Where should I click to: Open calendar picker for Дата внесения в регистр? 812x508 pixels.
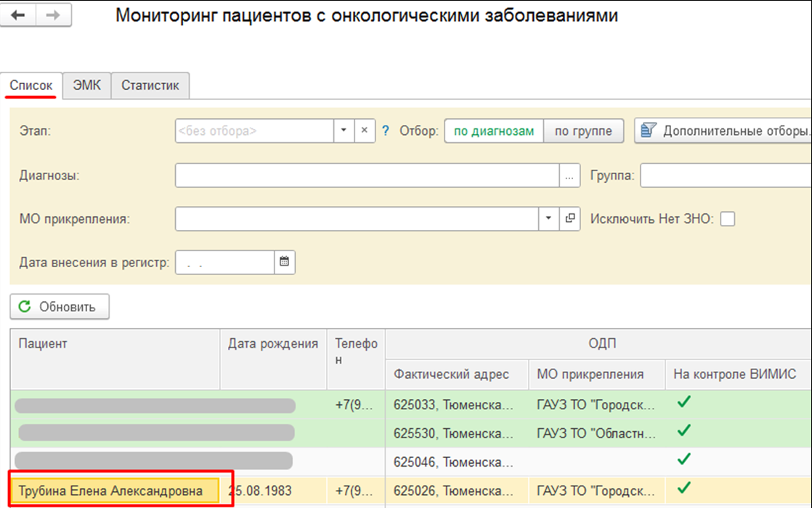[x=285, y=263]
